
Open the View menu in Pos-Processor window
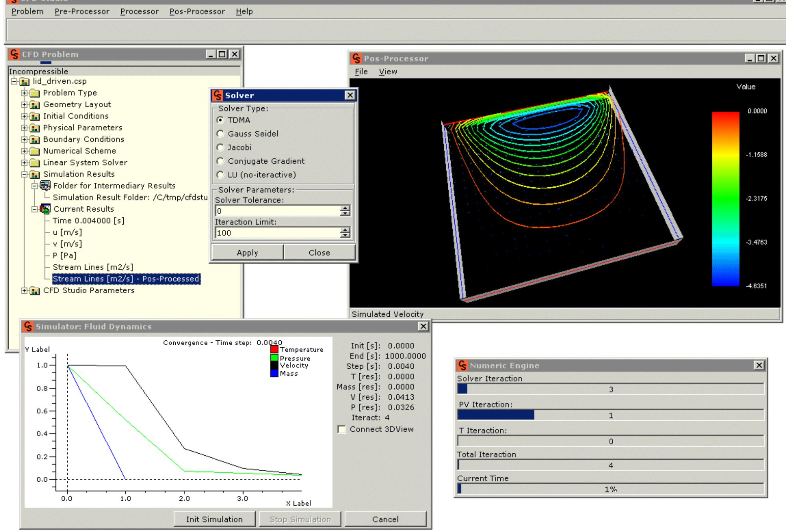click(x=388, y=72)
